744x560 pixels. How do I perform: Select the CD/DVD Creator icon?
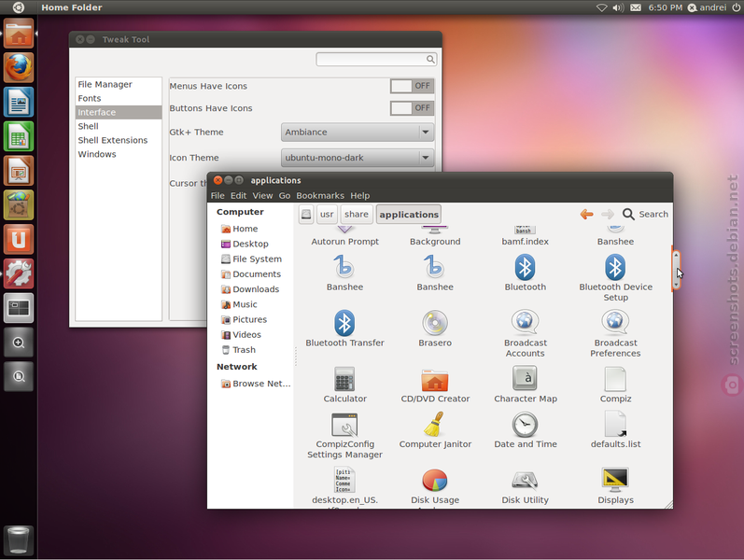click(x=435, y=379)
